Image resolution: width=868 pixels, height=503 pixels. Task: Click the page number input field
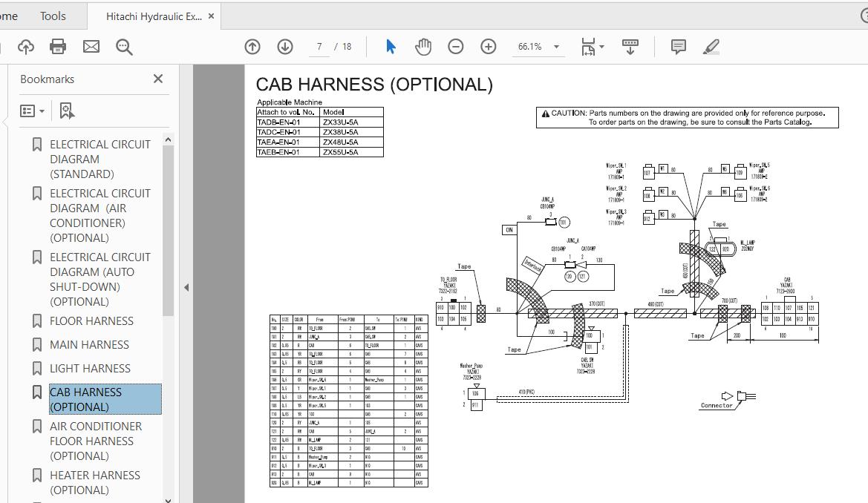(x=319, y=47)
